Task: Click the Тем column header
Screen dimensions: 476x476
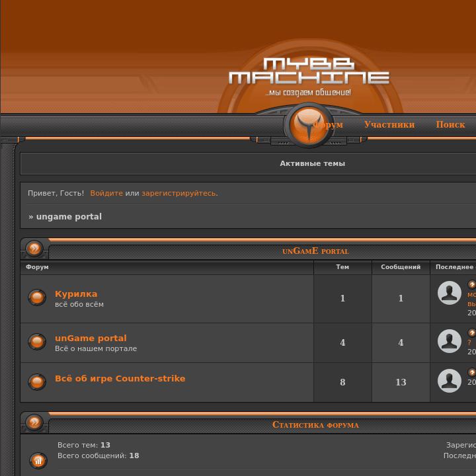Action: 342,267
